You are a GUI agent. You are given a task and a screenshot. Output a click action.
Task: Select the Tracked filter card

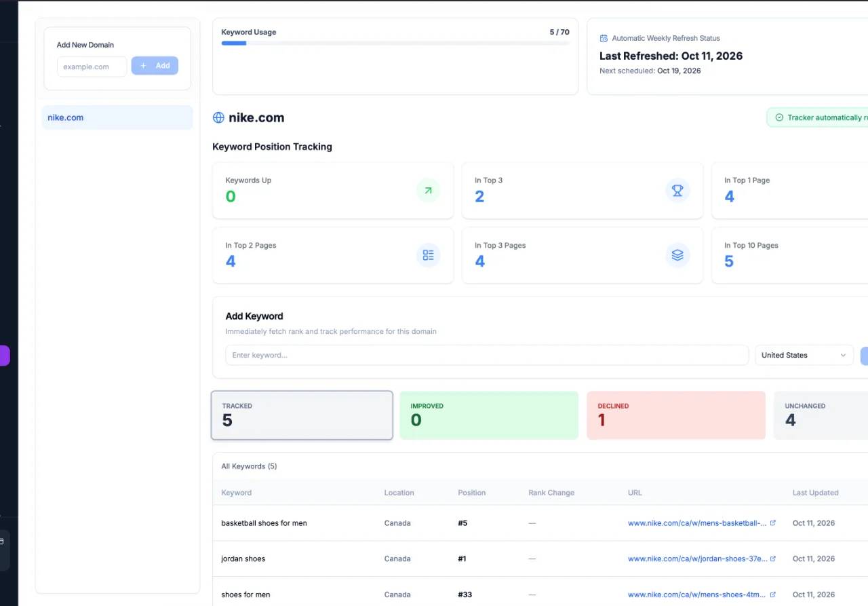302,415
